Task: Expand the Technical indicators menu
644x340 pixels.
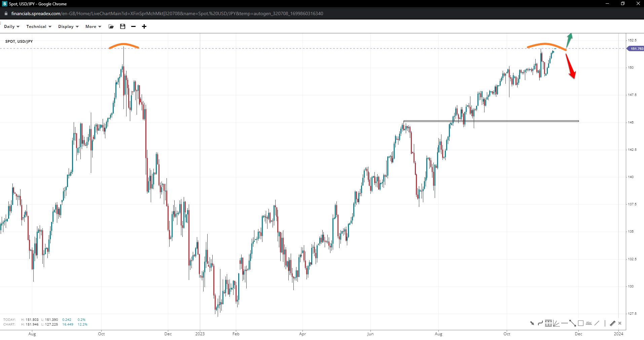Action: click(x=39, y=27)
